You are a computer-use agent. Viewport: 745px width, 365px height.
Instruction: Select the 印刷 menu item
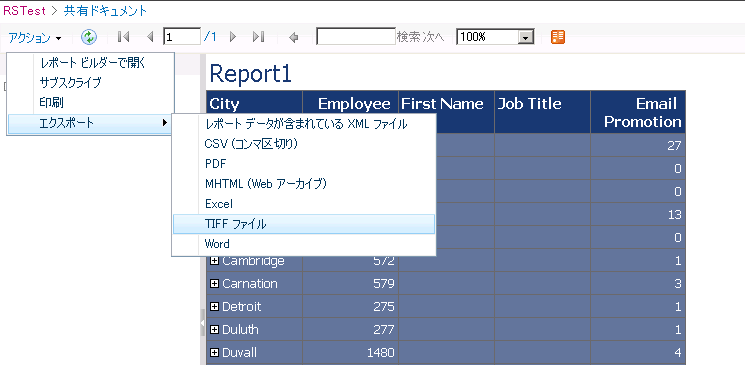[x=91, y=103]
